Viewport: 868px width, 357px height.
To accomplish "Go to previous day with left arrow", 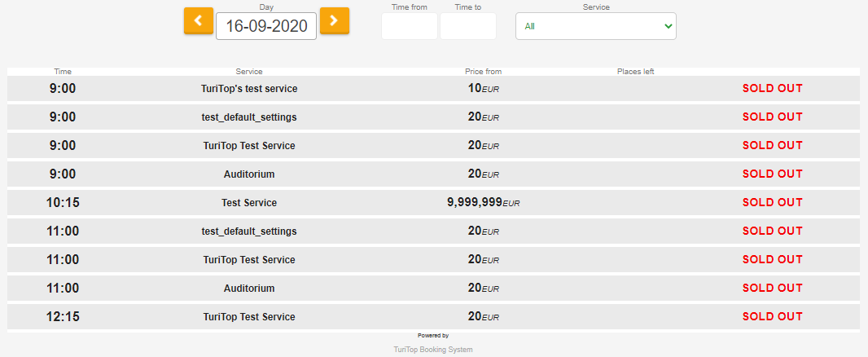I will tap(199, 21).
